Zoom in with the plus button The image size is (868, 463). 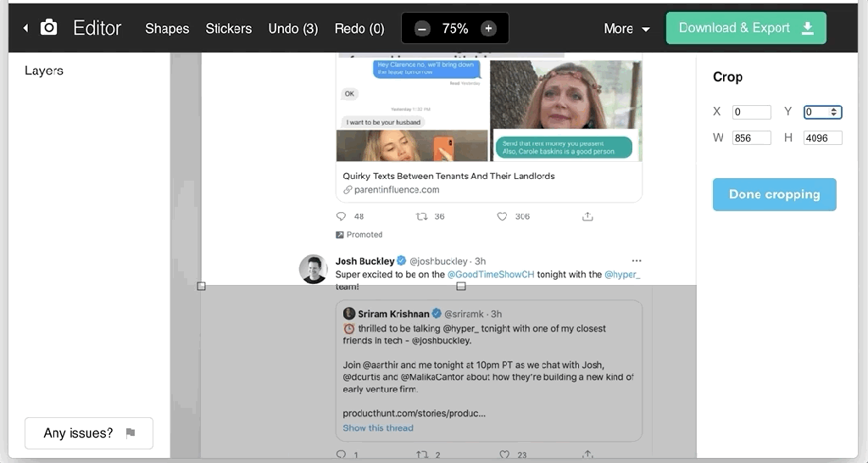click(x=488, y=28)
